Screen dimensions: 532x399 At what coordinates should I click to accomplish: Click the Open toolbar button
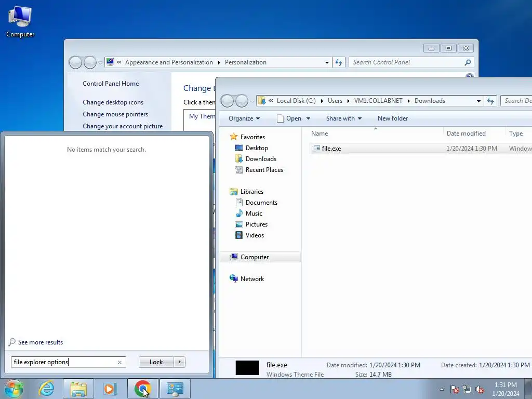coord(289,118)
